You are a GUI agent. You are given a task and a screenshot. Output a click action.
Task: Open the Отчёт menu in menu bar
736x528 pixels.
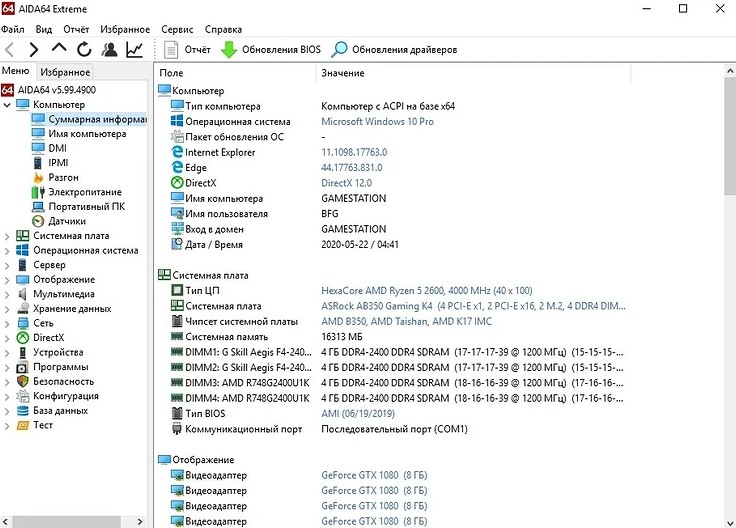(x=76, y=29)
